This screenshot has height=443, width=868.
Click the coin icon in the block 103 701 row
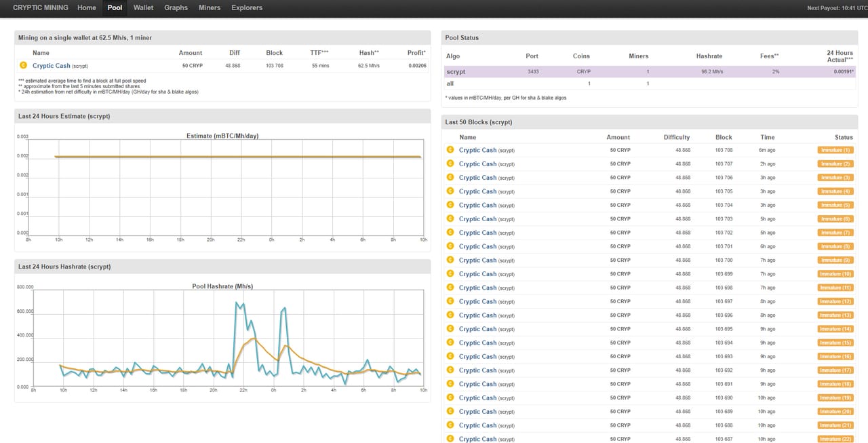click(450, 246)
